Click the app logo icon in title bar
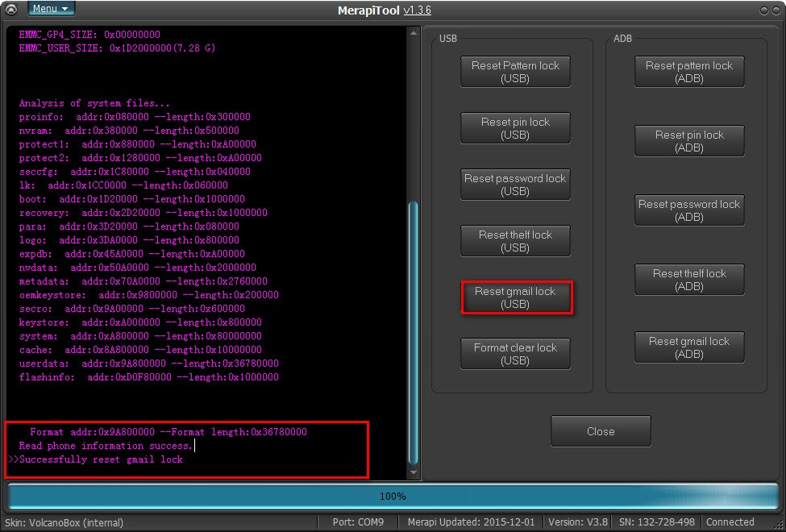The image size is (786, 532). [11, 10]
